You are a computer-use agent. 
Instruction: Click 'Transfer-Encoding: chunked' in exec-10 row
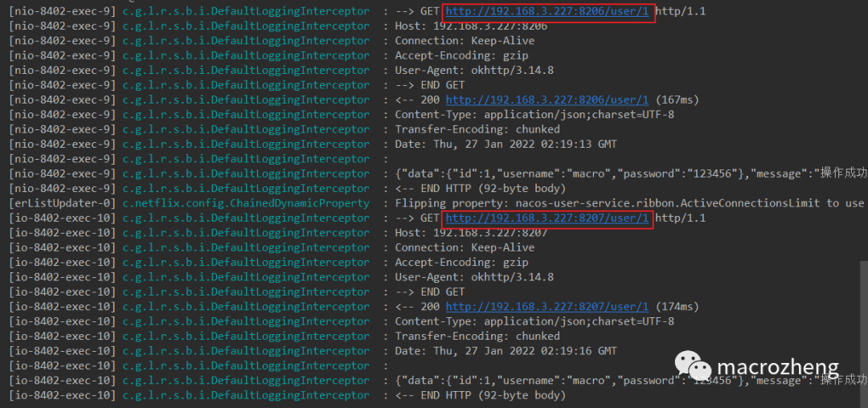[477, 336]
